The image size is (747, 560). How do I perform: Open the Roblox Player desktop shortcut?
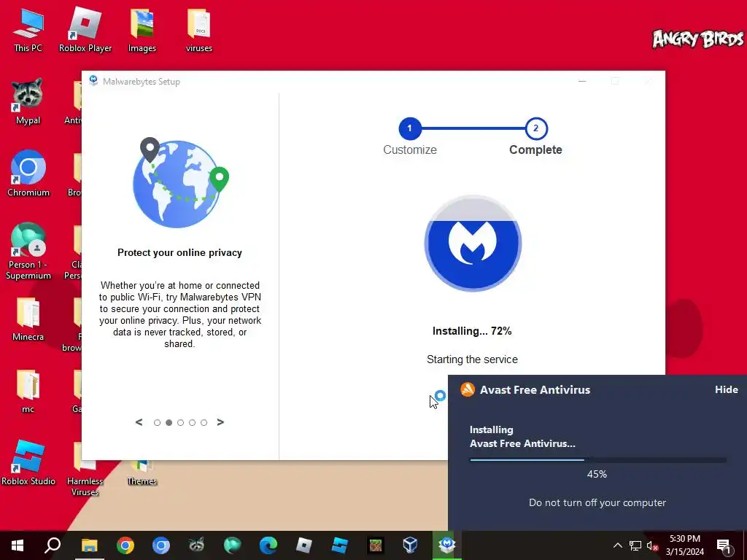coord(85,29)
